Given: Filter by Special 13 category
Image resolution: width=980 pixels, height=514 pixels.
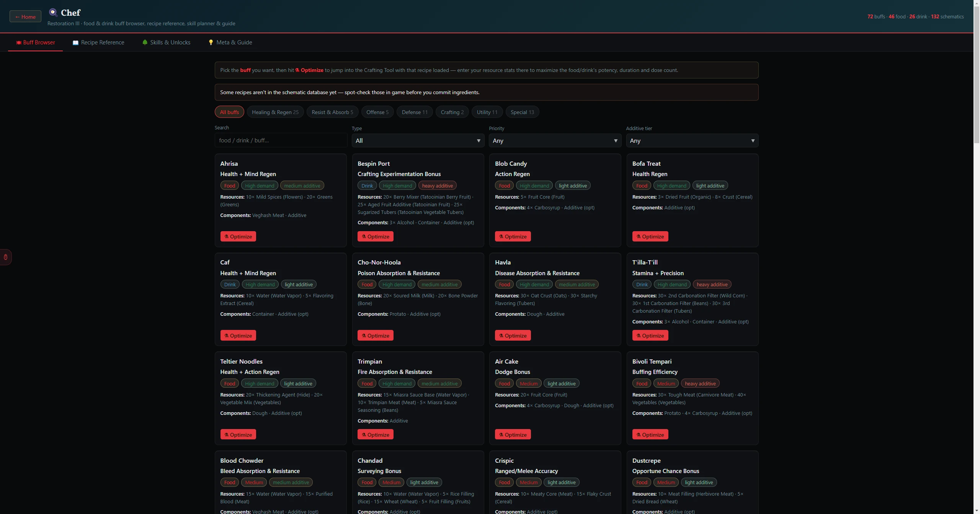Looking at the screenshot, I should point(522,112).
